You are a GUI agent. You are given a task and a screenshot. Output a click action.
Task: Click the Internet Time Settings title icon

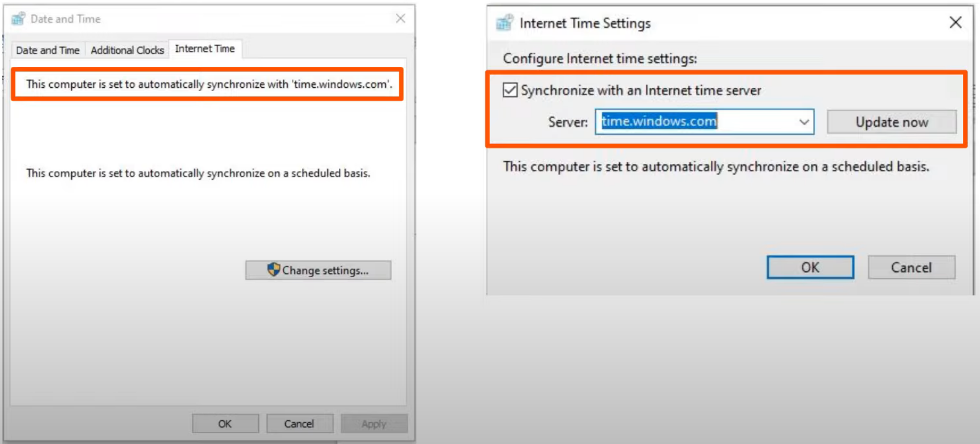coord(505,23)
